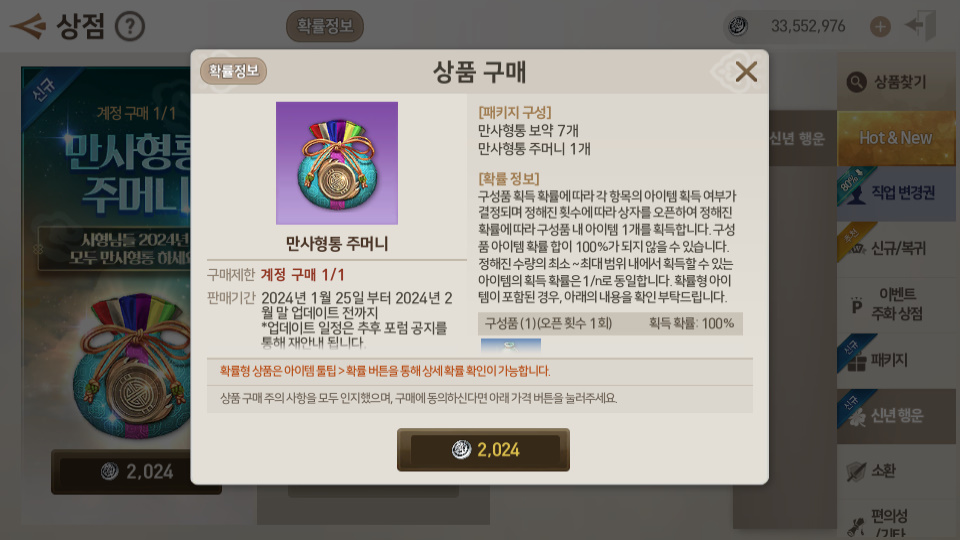Close the 상품 구매 dialog
The image size is (960, 540).
(x=746, y=72)
